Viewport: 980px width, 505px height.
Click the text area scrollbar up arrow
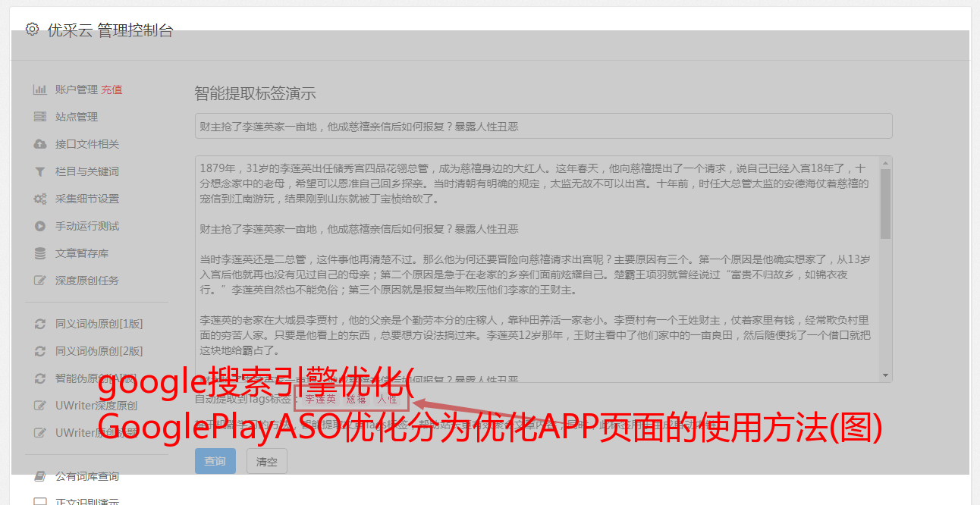click(x=885, y=162)
